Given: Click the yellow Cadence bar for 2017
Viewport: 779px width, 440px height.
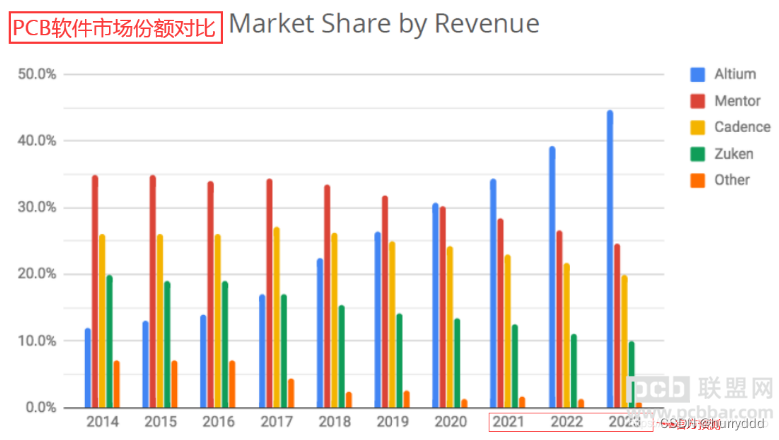Looking at the screenshot, I should pos(277,317).
